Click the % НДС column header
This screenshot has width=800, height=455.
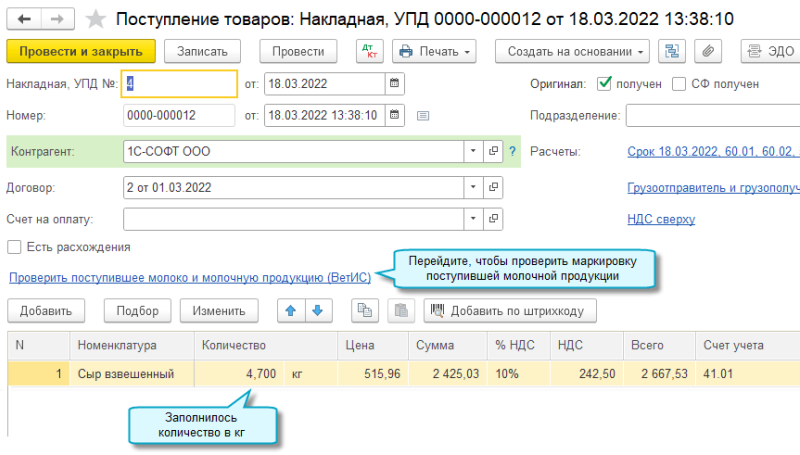coord(519,345)
